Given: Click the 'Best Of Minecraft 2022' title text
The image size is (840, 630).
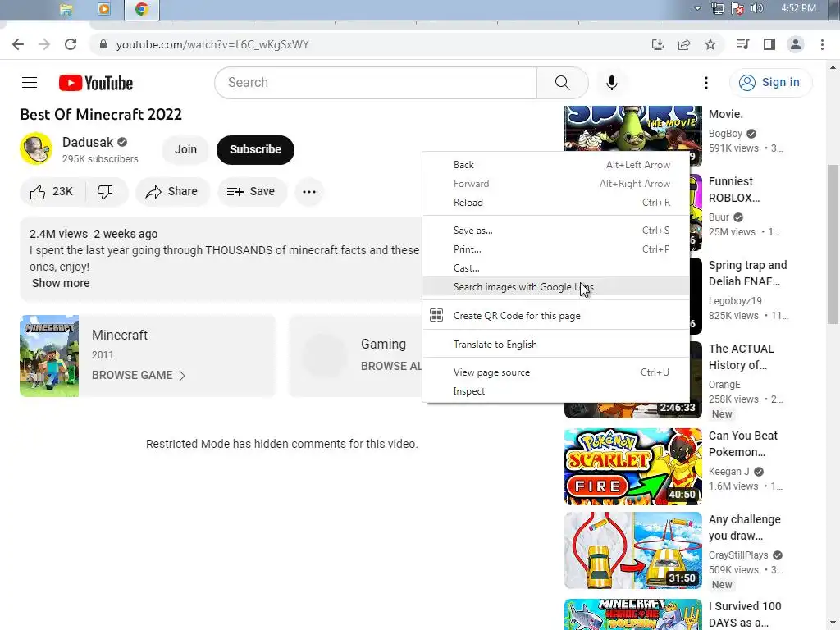Looking at the screenshot, I should 101,115.
